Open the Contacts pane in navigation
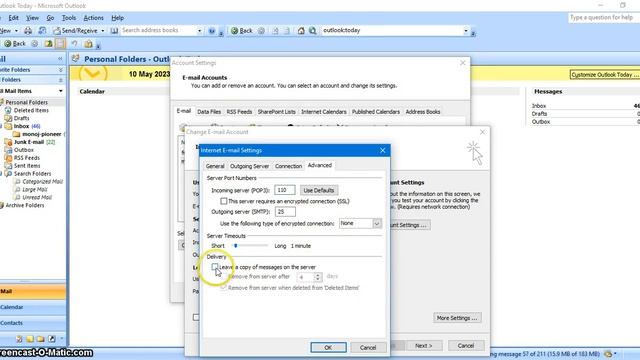 click(x=33, y=323)
